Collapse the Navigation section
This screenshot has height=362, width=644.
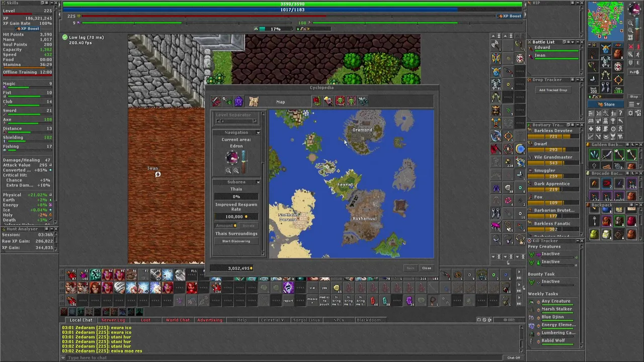click(258, 133)
